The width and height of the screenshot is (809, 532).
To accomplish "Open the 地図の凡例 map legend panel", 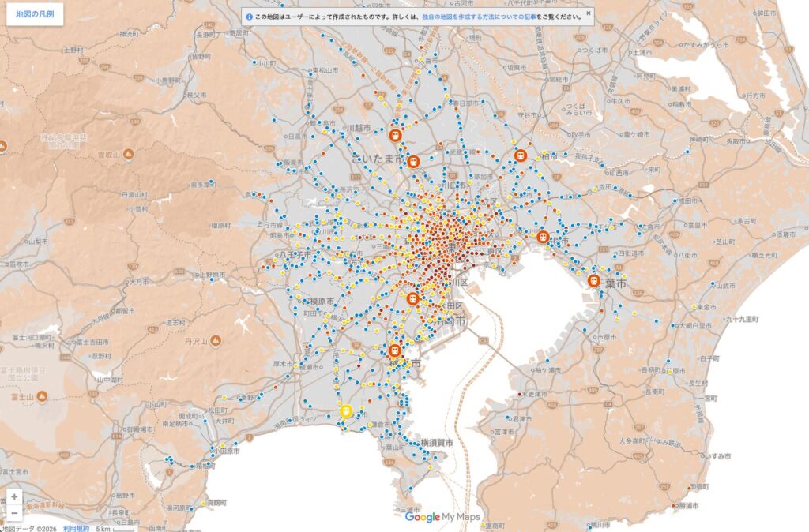I will click(x=35, y=14).
